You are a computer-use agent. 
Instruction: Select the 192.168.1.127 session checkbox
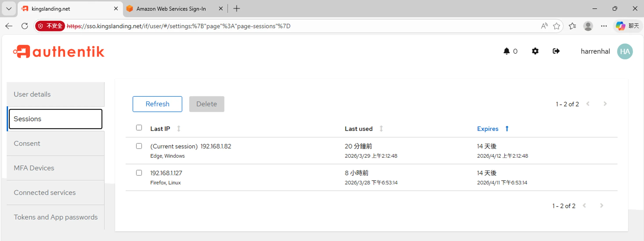pos(139,173)
